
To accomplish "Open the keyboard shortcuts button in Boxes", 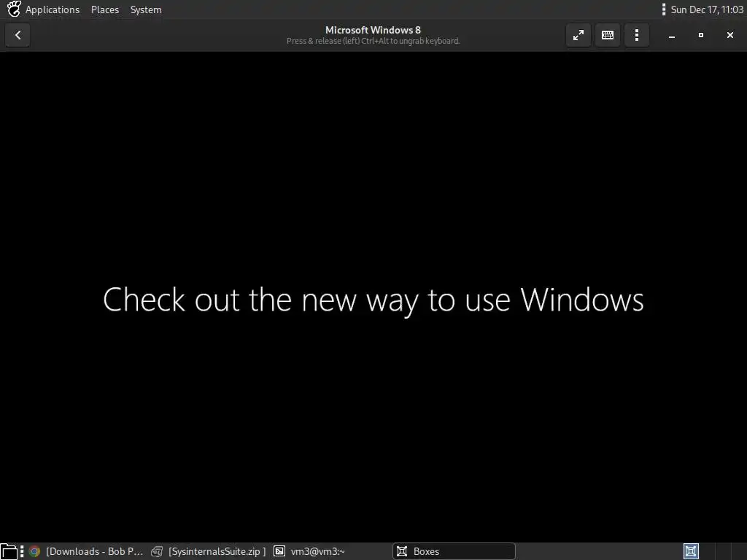I will pyautogui.click(x=608, y=35).
